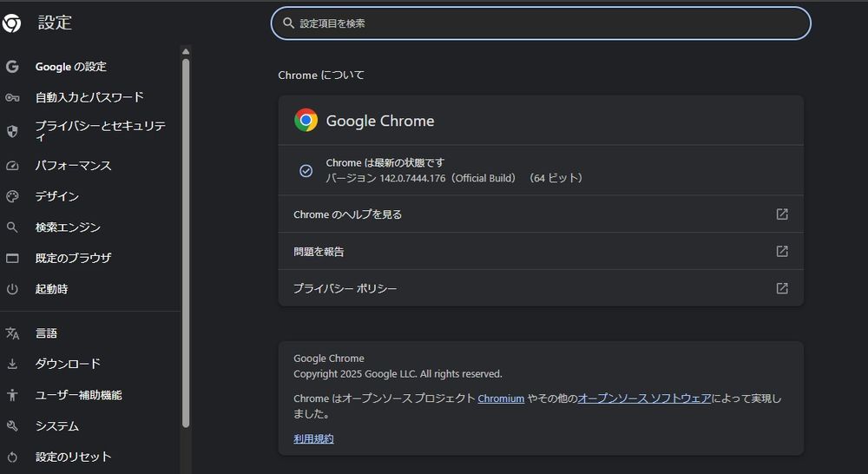
Task: Click Chrome のヘルプを見る row
Action: click(x=541, y=214)
